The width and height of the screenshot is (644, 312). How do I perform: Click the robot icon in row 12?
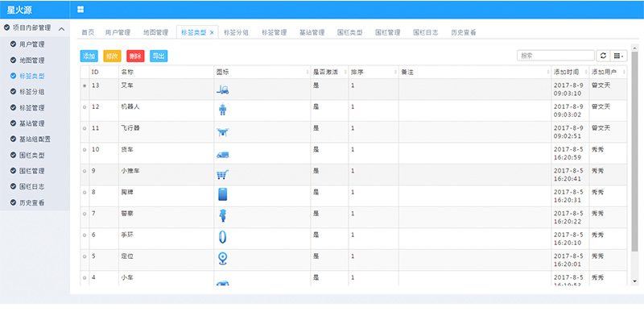(223, 110)
